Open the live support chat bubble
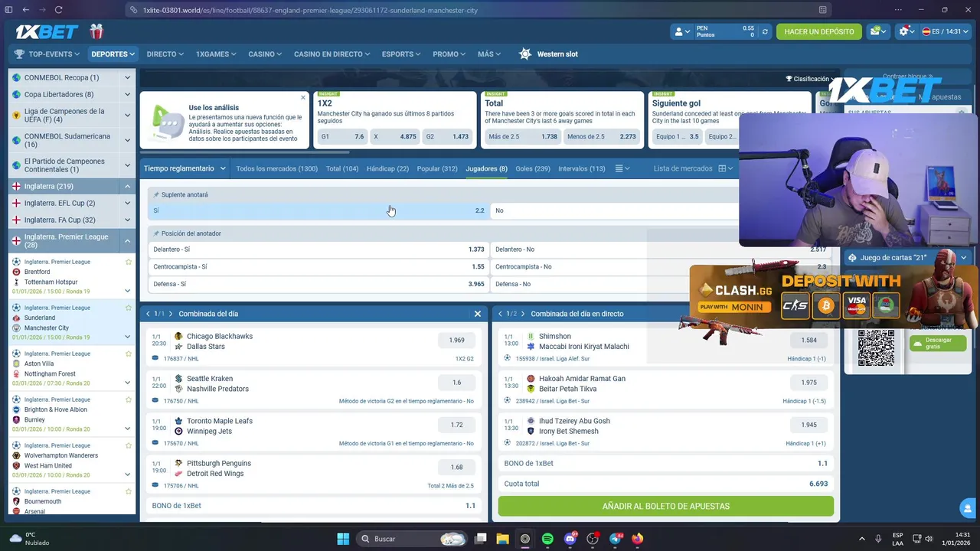The image size is (980, 551). (968, 507)
